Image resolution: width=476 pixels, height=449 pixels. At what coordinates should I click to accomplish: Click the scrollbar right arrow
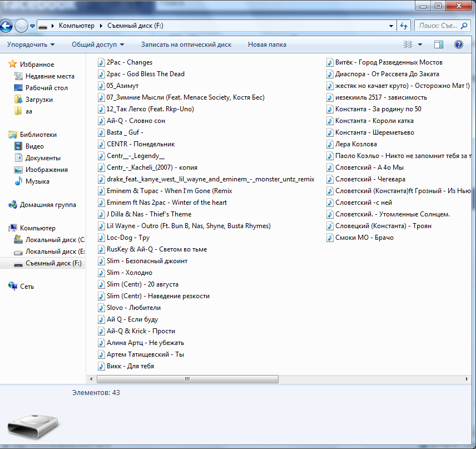pos(467,379)
